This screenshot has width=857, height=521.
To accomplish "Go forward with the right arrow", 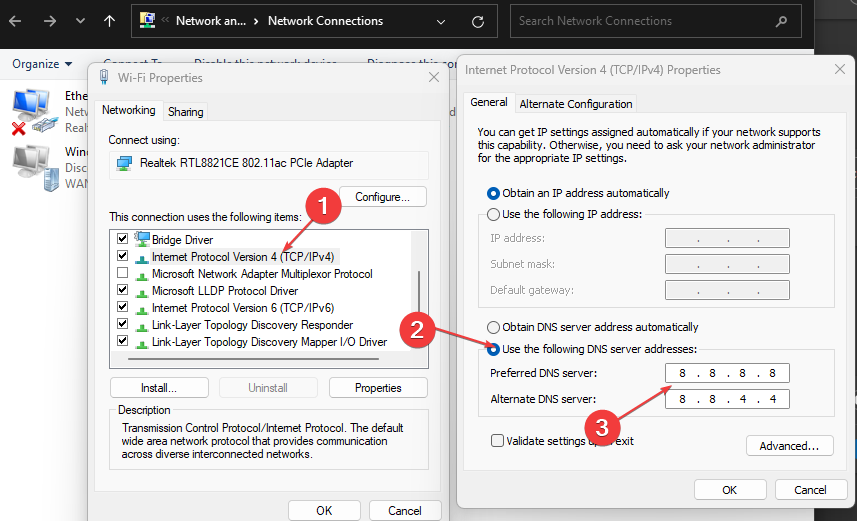I will pyautogui.click(x=50, y=21).
